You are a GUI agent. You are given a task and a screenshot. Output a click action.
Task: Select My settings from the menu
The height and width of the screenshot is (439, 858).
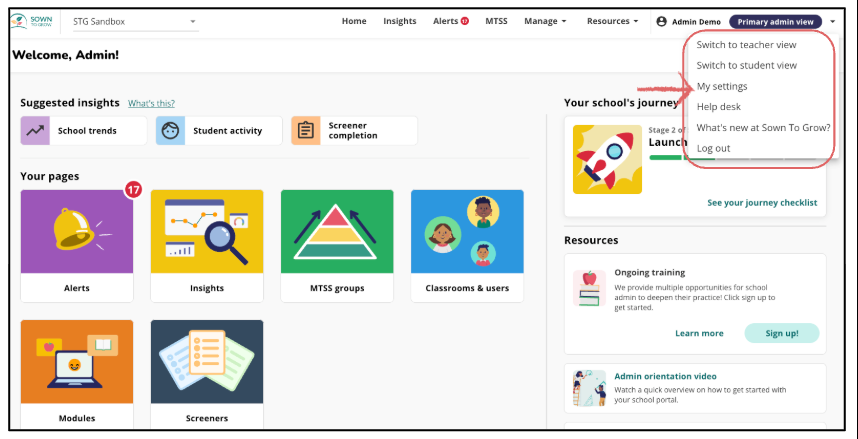pyautogui.click(x=722, y=87)
